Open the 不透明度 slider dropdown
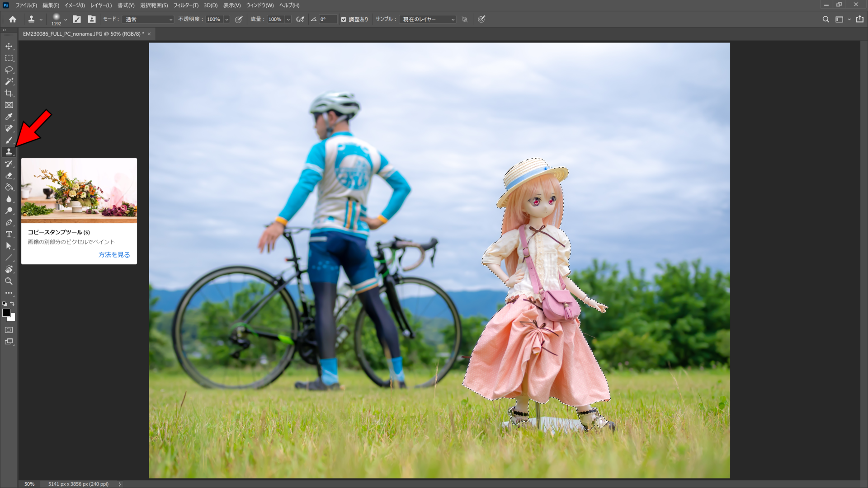 click(227, 19)
